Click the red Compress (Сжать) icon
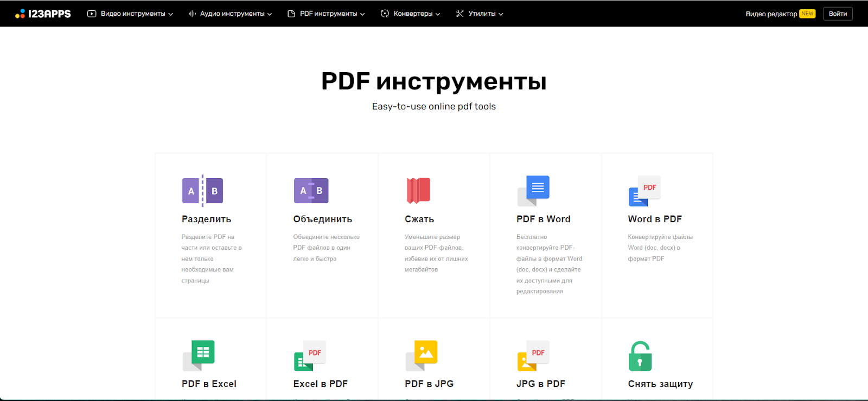 [418, 190]
